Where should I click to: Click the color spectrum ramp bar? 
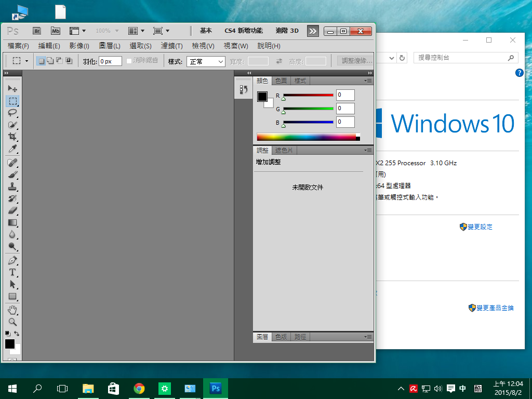point(309,137)
